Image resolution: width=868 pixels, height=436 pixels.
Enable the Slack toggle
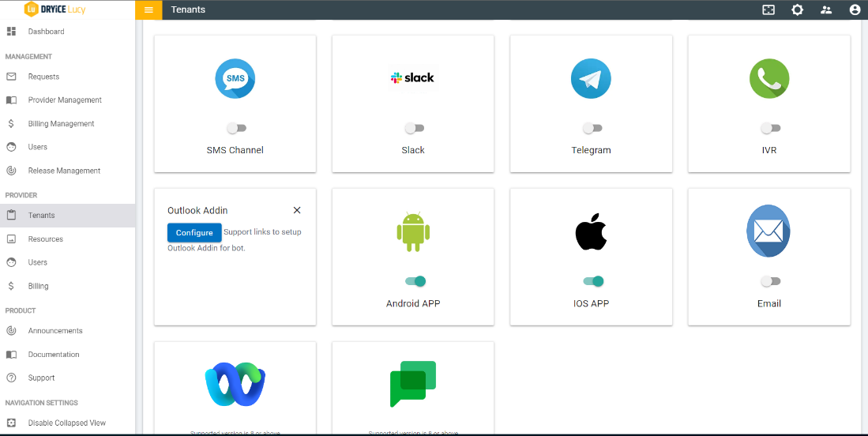pyautogui.click(x=414, y=129)
